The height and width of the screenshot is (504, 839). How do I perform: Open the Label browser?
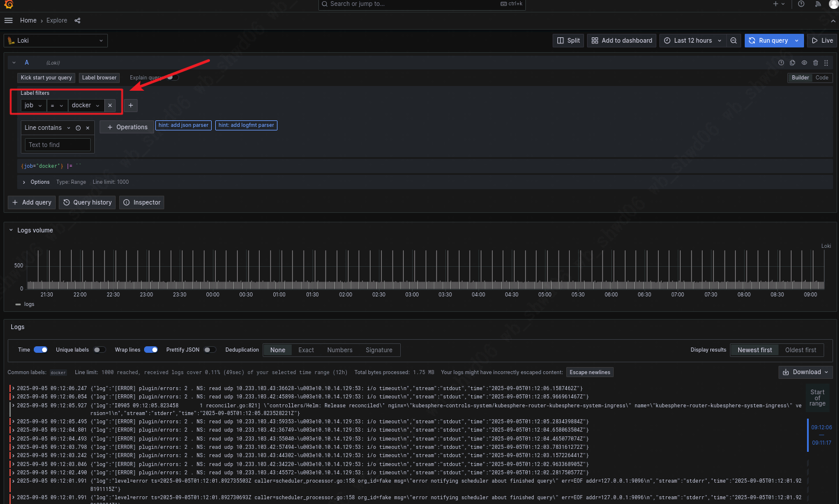[x=99, y=78]
